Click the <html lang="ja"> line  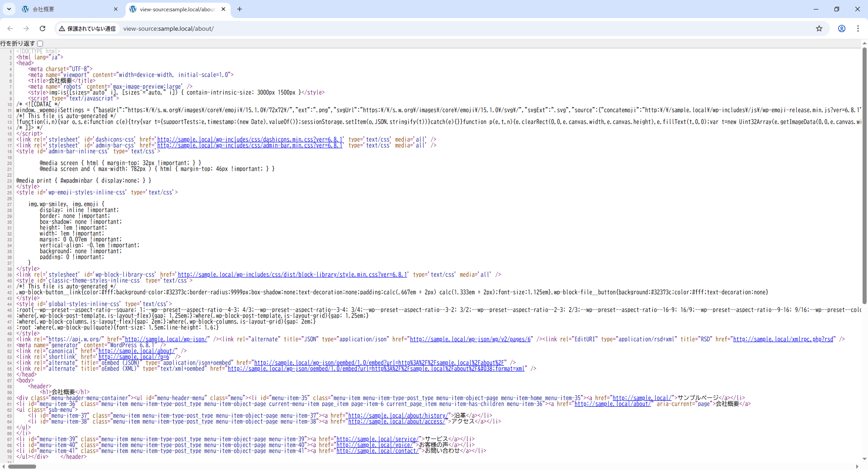pyautogui.click(x=40, y=57)
